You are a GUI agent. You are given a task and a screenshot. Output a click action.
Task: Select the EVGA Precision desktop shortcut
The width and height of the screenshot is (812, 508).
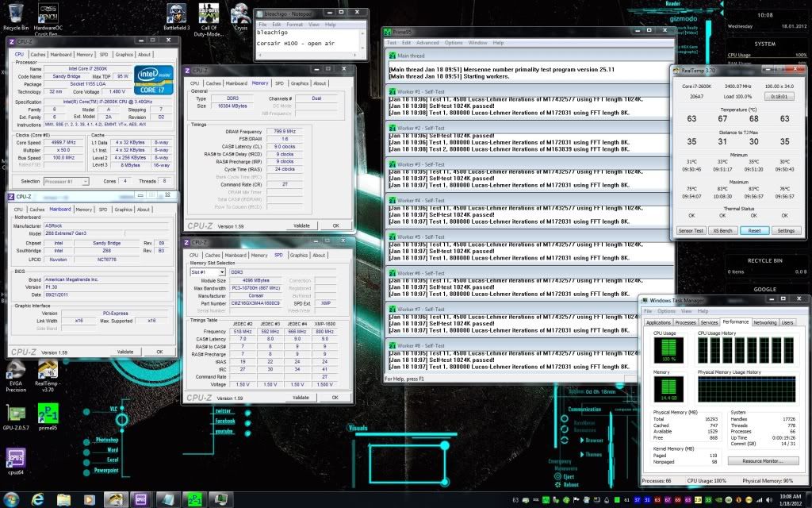16,377
